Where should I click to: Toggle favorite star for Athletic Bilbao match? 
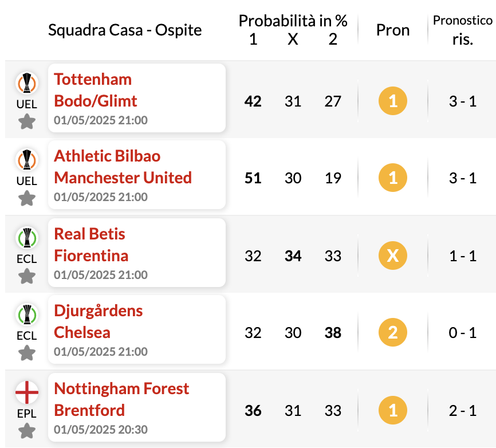27,198
